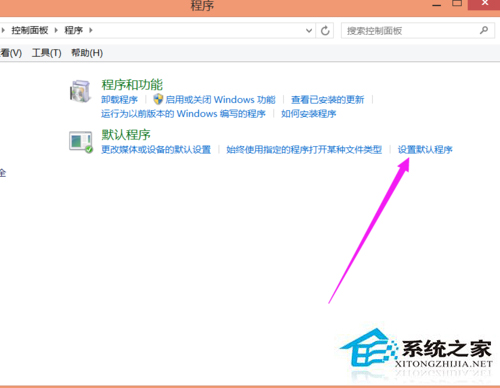Image resolution: width=500 pixels, height=388 pixels.
Task: Open the 看(V) menu
Action: 11,53
